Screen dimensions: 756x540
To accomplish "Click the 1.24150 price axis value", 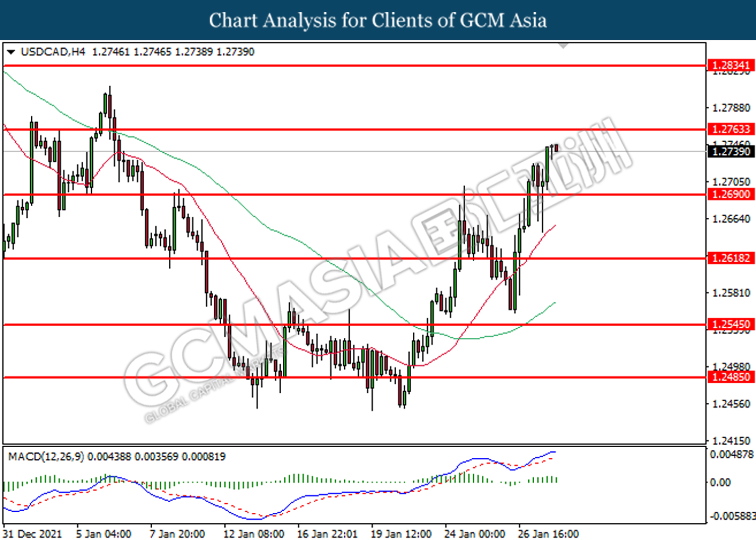I will 731,441.
